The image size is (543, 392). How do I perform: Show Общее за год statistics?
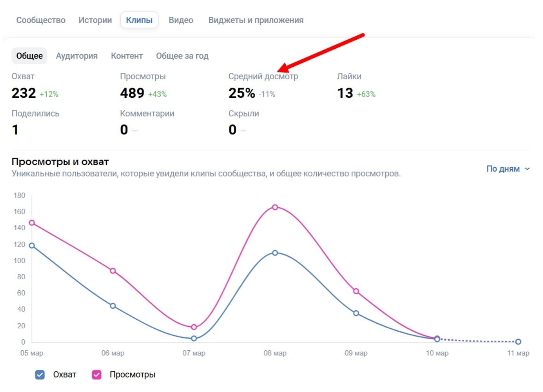point(182,56)
